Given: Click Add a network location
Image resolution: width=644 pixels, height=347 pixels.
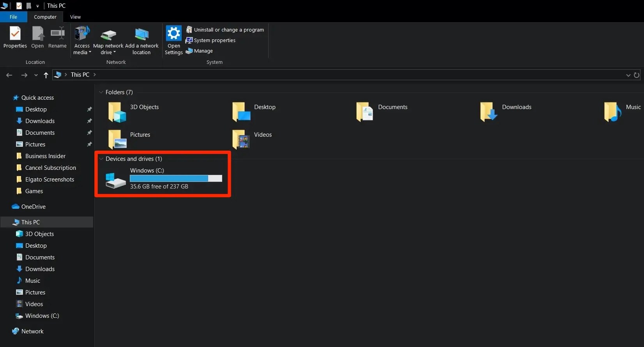Looking at the screenshot, I should (x=142, y=41).
